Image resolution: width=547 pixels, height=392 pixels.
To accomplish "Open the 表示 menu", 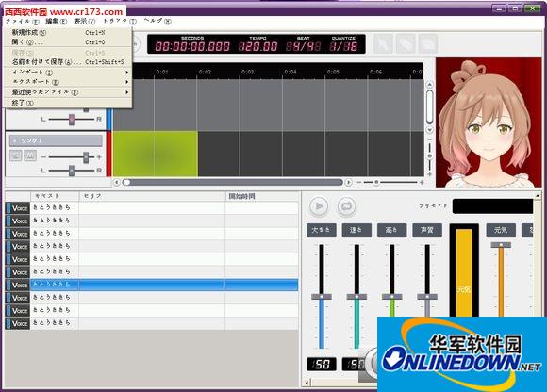I will pos(84,22).
